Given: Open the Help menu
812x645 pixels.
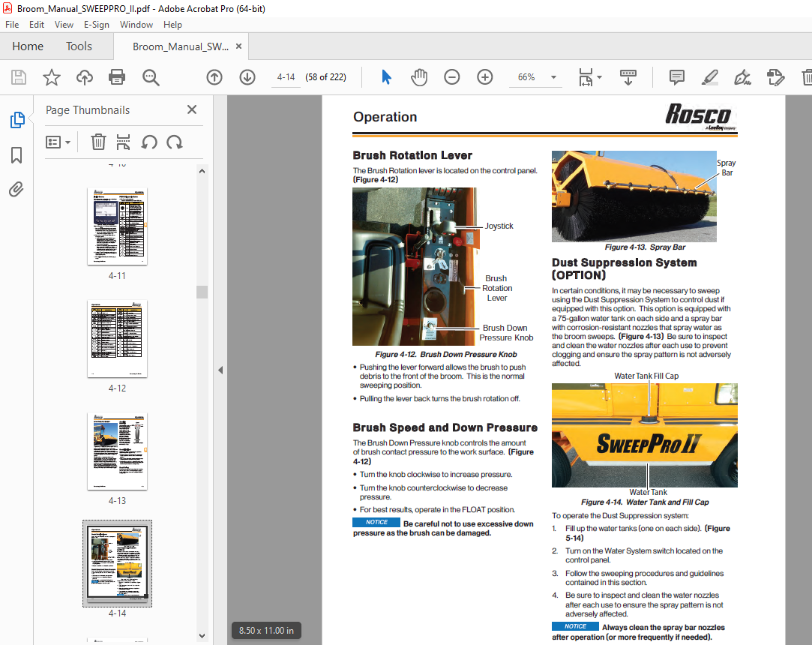Looking at the screenshot, I should click(172, 24).
